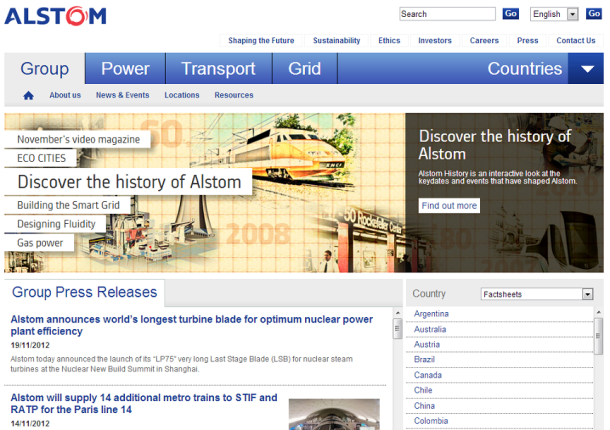
Task: Open the Investors link
Action: coord(435,40)
